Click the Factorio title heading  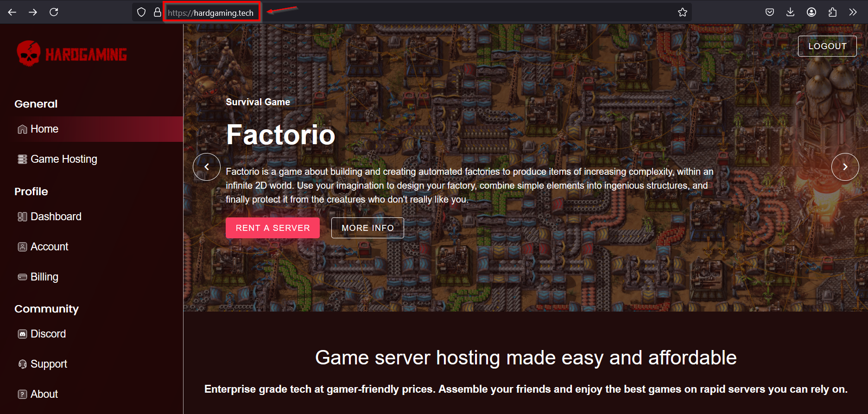[280, 135]
